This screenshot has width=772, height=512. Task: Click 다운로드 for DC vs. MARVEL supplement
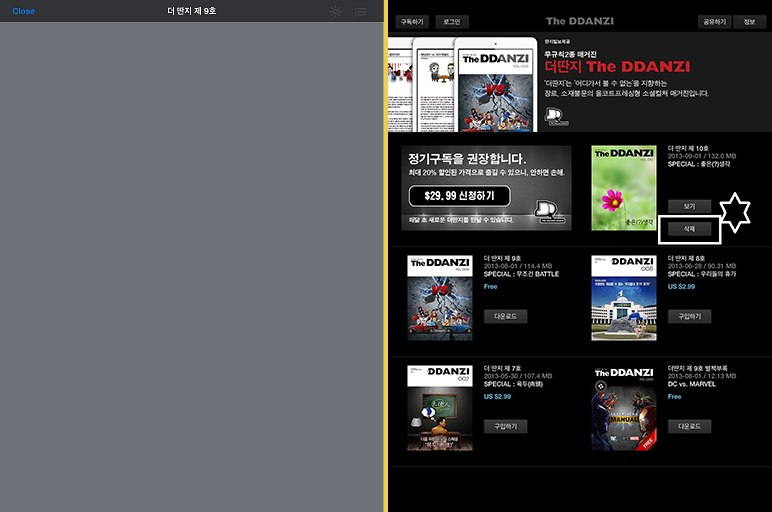point(689,426)
